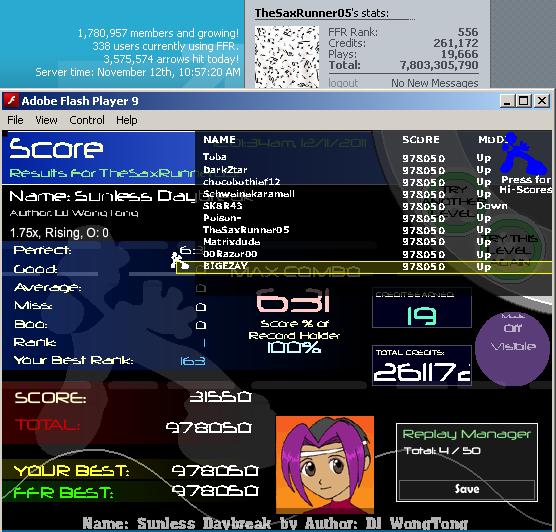Click the blue Hi-Scores character icon
Image resolution: width=556 pixels, height=532 pixels.
tap(524, 153)
